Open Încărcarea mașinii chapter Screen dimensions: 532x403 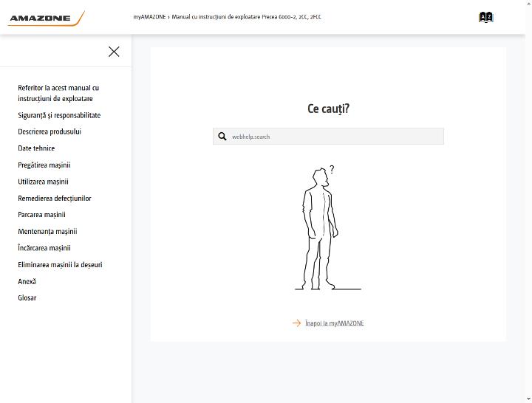44,248
